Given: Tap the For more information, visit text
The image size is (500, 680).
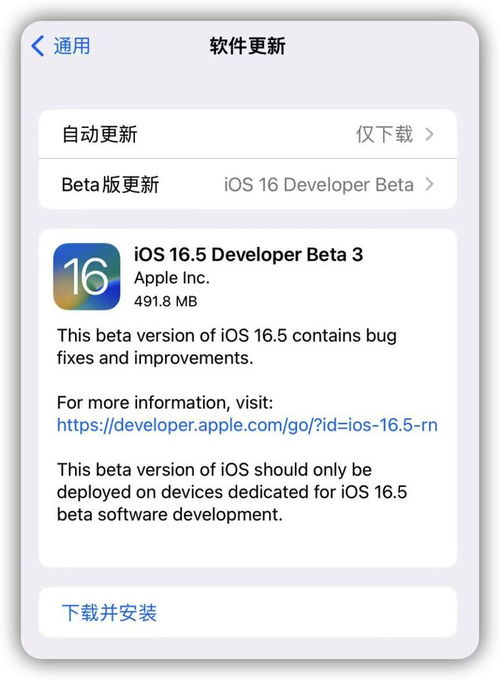Looking at the screenshot, I should coord(165,402).
